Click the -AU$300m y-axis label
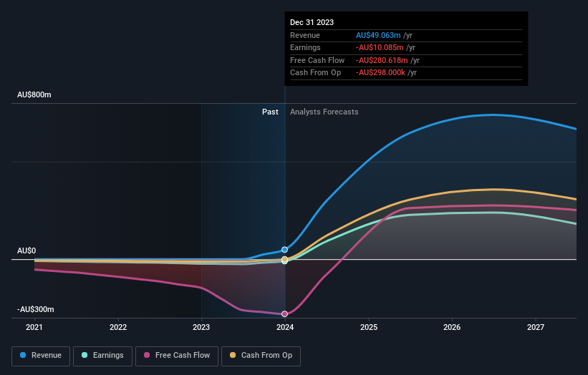Image resolution: width=588 pixels, height=375 pixels. (x=36, y=309)
